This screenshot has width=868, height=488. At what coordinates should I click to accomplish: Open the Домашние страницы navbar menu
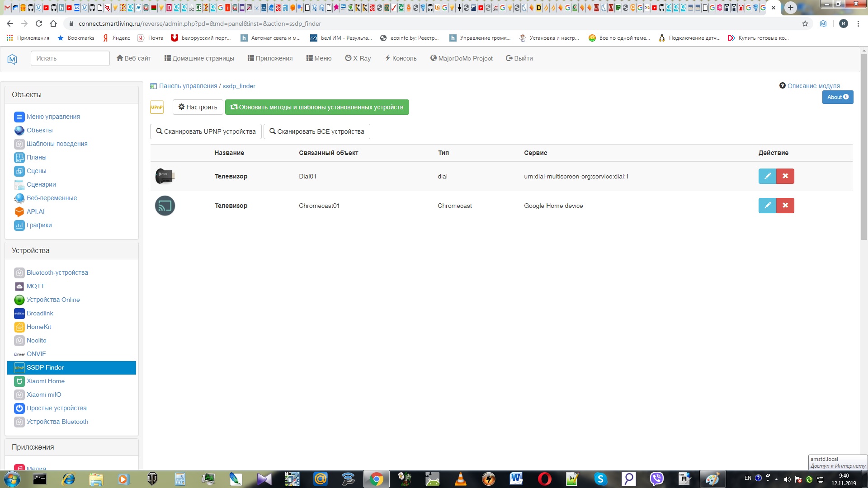point(199,58)
